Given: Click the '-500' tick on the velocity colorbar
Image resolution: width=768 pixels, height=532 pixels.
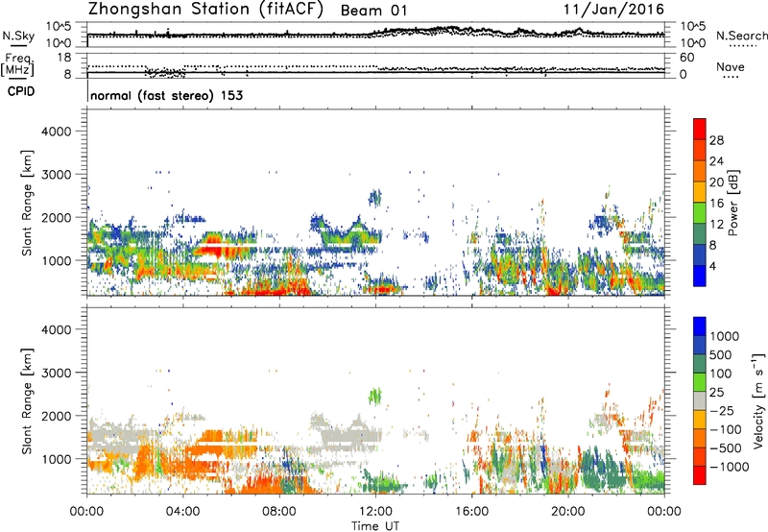Looking at the screenshot, I should tap(726, 448).
